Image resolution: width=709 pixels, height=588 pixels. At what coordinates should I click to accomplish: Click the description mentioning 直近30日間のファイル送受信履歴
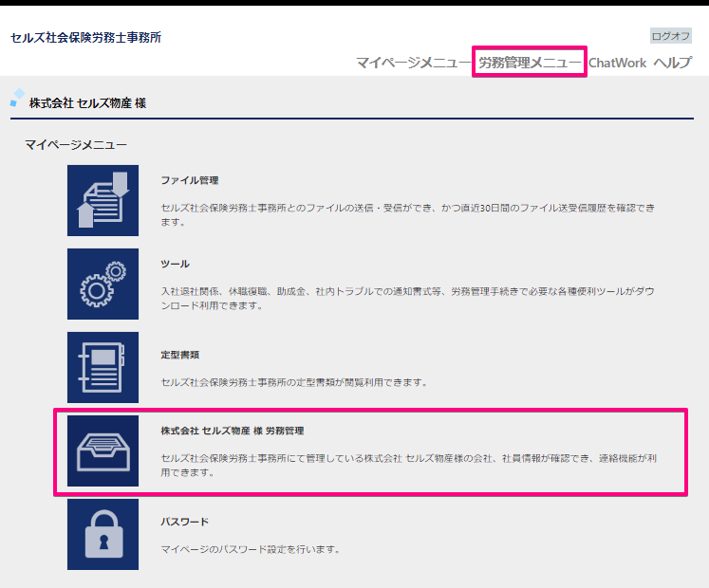pos(408,214)
